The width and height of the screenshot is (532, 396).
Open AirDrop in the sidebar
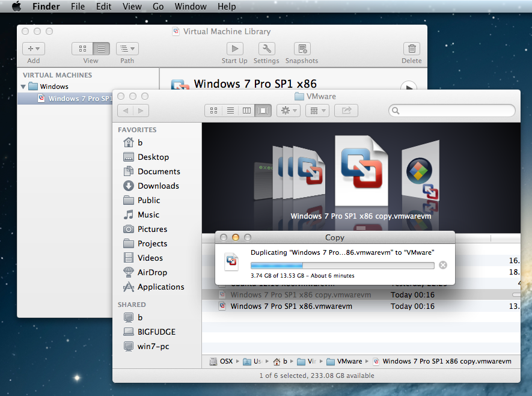tap(152, 272)
